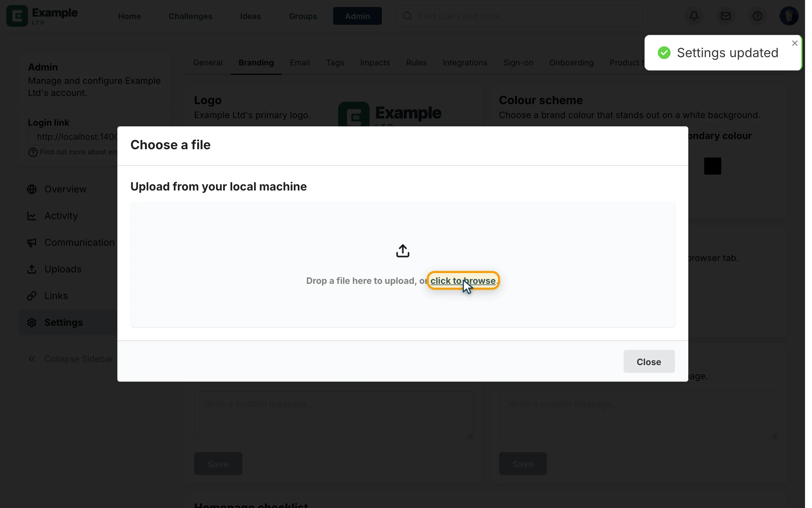Image resolution: width=812 pixels, height=508 pixels.
Task: Close the Choose a file dialog
Action: [649, 362]
